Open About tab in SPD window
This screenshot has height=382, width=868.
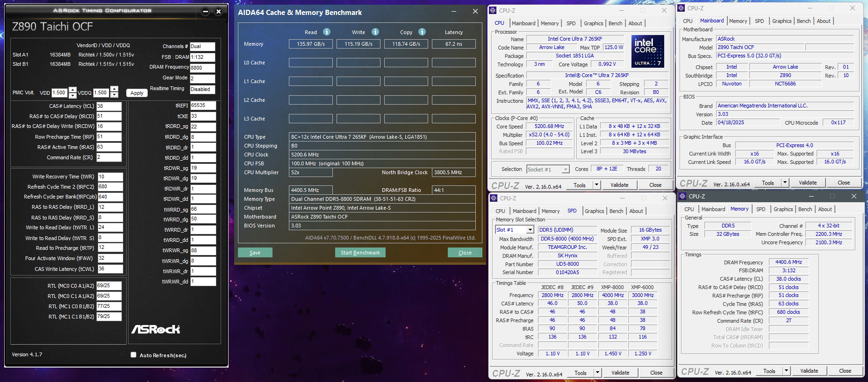tap(636, 211)
